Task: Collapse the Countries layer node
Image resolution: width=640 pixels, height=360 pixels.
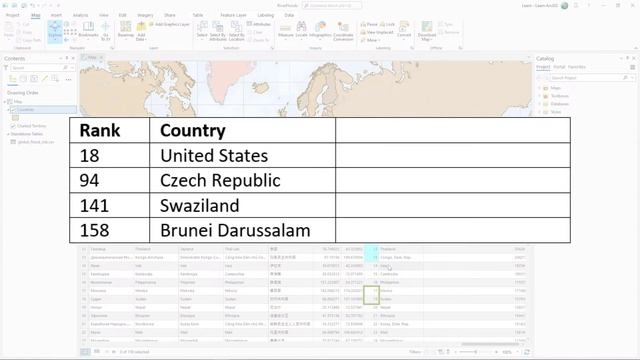Action: [8, 109]
